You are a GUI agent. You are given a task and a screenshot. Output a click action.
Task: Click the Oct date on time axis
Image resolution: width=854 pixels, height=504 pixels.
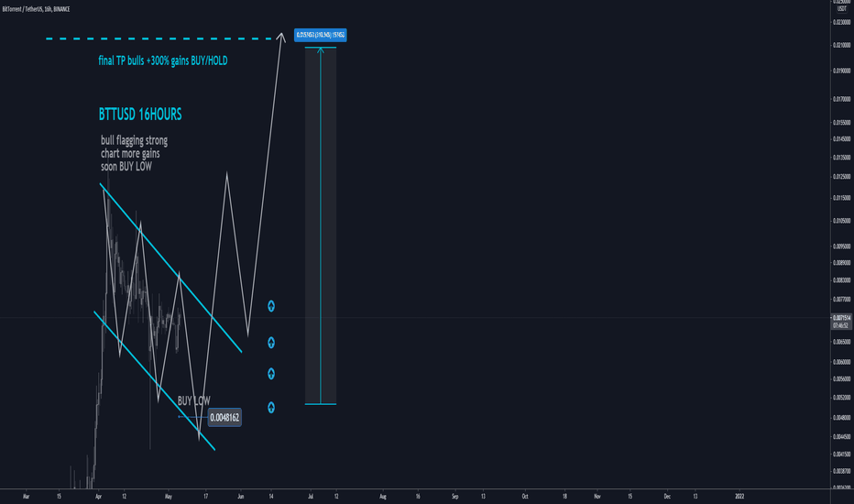[x=525, y=497]
